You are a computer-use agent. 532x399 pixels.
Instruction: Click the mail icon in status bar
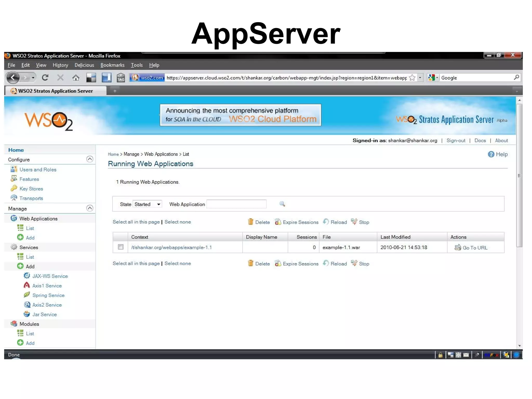[466, 355]
